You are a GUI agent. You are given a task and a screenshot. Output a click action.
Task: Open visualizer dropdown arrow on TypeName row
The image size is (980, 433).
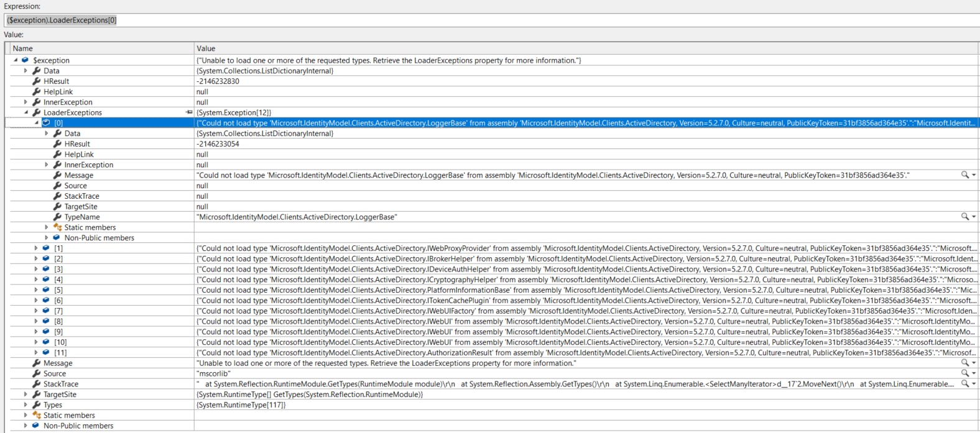974,217
